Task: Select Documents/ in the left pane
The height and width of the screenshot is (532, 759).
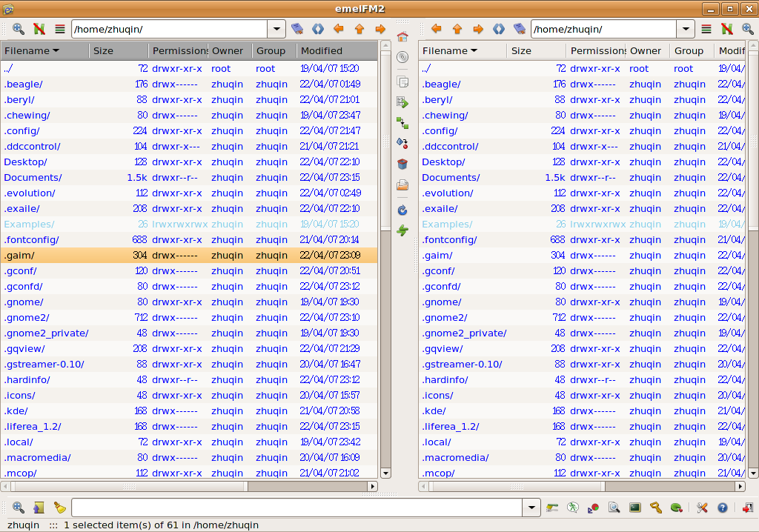Action: pos(189,178)
